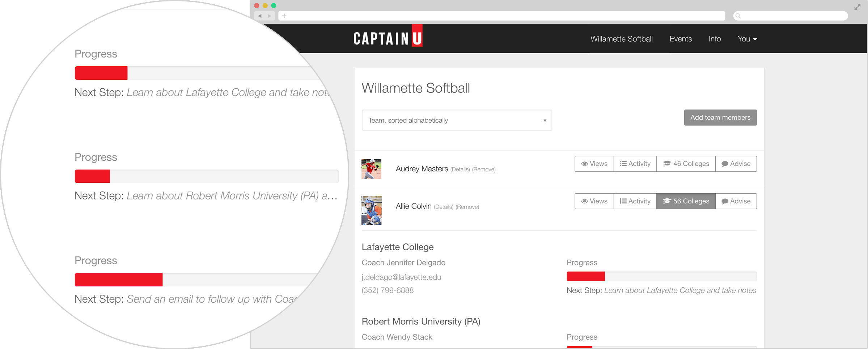Open Activity for Audrey Masters
This screenshot has width=868, height=349.
click(635, 164)
